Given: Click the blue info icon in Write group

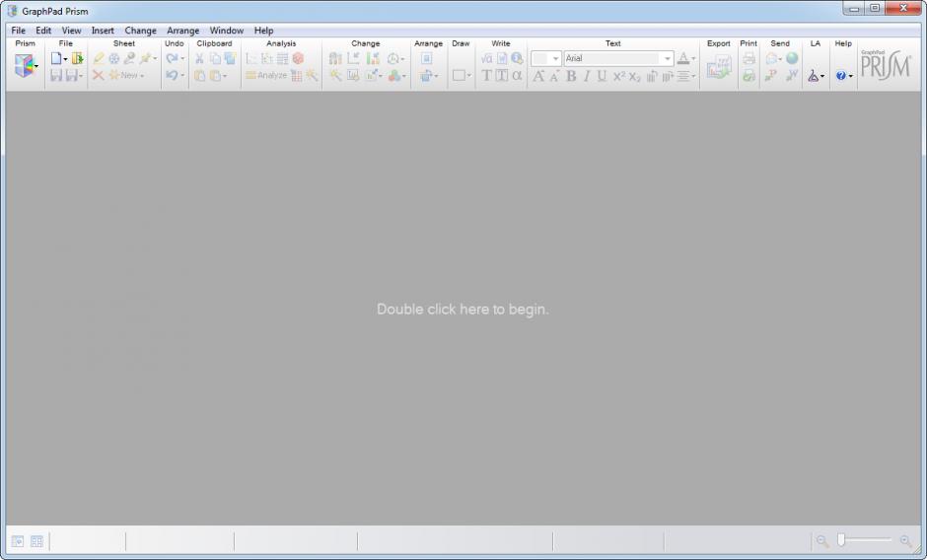Looking at the screenshot, I should click(x=518, y=58).
